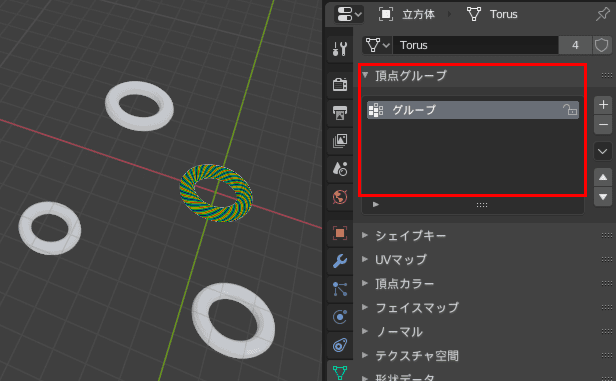Viewport: 616px width, 381px height.
Task: Toggle the properties pin icon
Action: (603, 14)
